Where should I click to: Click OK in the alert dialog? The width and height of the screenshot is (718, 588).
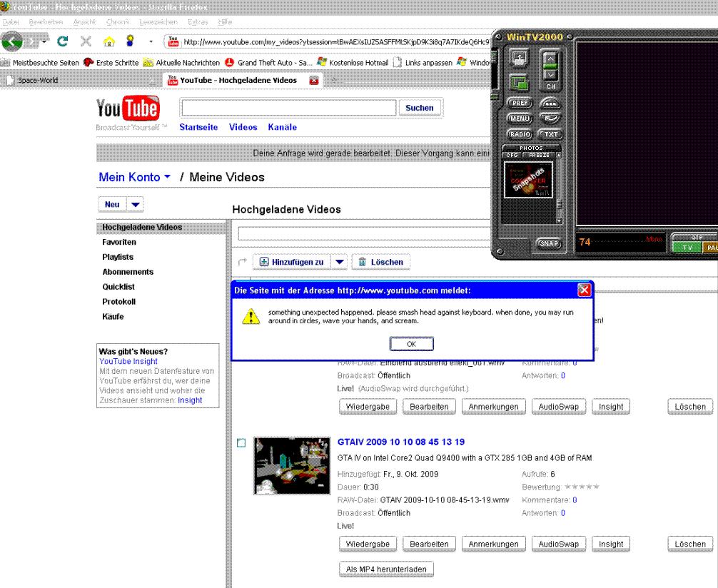tap(411, 344)
